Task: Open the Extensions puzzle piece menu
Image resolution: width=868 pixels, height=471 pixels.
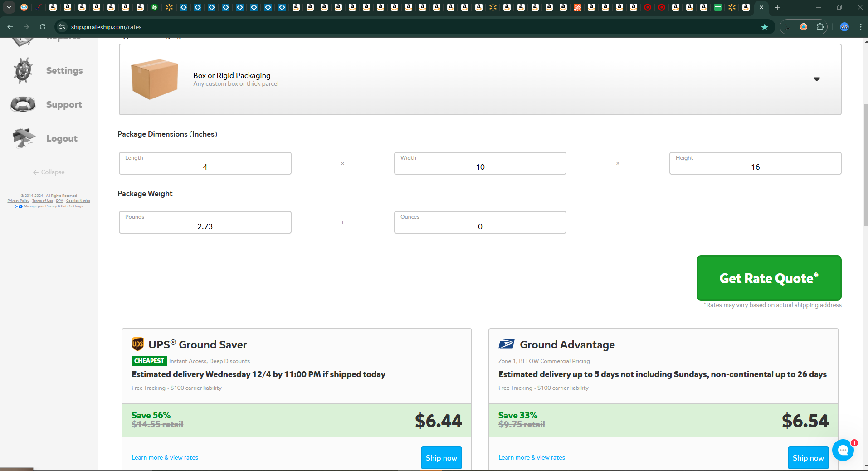Action: pyautogui.click(x=820, y=27)
